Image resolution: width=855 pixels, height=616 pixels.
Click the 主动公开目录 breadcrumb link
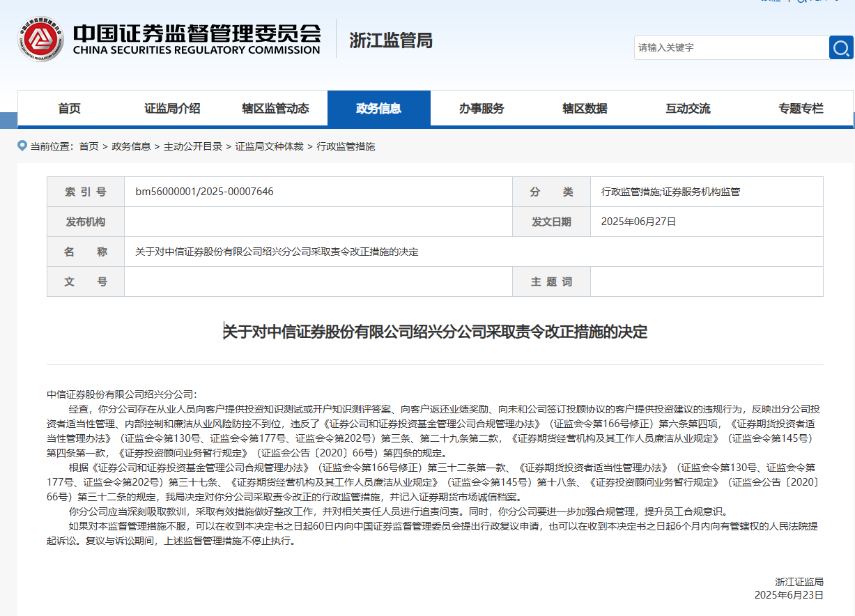pos(193,146)
